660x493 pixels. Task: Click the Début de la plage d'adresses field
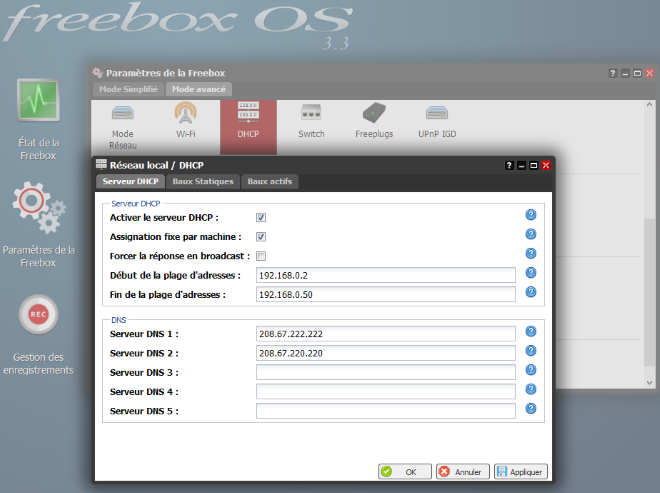[x=385, y=275]
